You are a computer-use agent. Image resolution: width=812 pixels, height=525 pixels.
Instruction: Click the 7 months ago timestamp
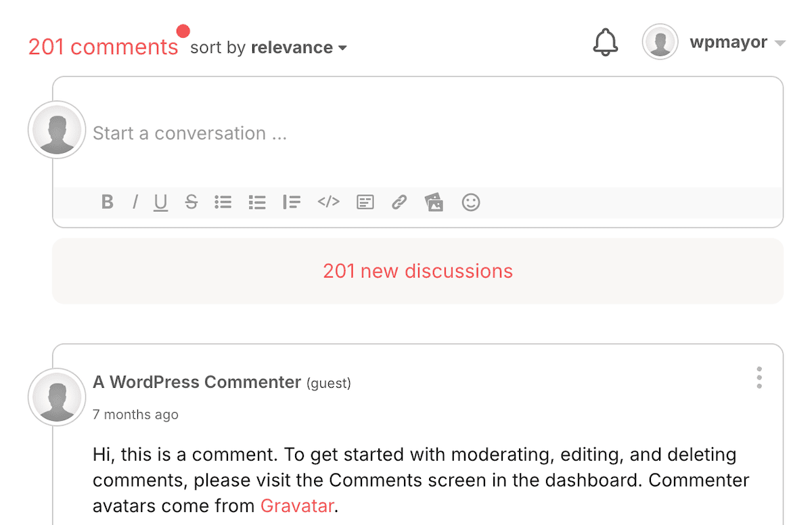135,415
